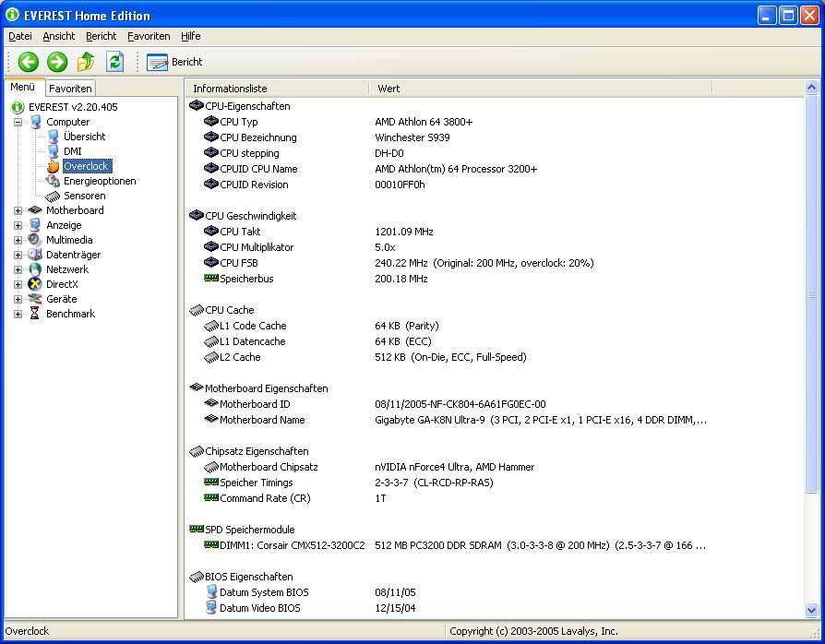Click the SPD Speichermodule section icon
825x644 pixels.
click(197, 529)
